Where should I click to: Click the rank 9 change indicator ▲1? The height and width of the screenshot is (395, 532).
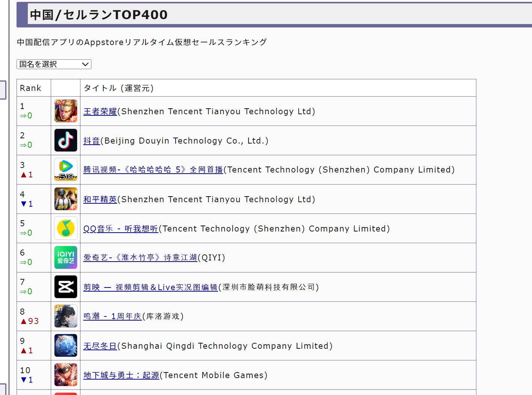point(27,351)
